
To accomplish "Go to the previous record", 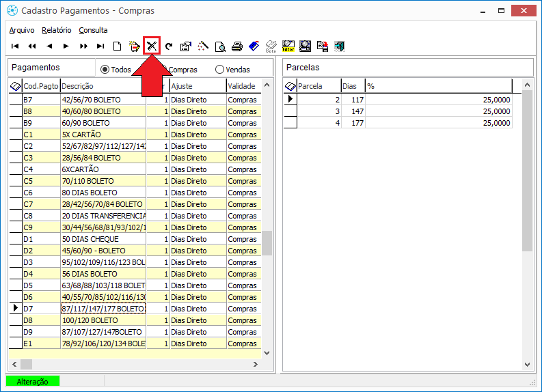I will click(x=49, y=46).
